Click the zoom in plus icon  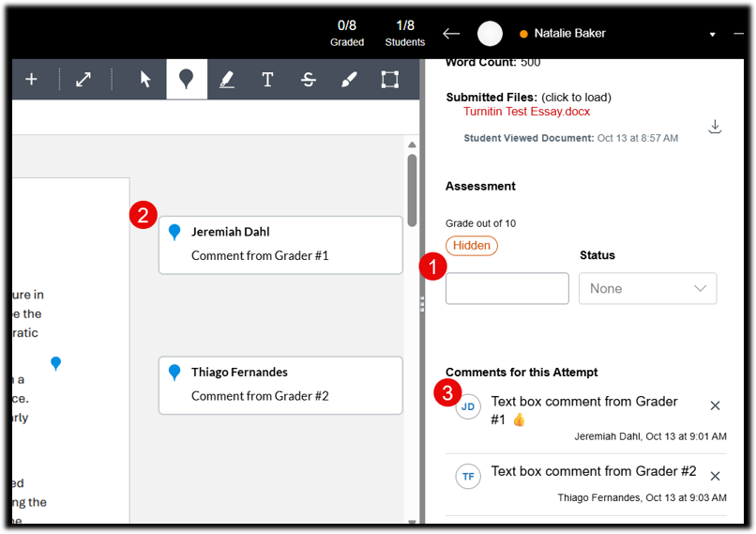pos(31,79)
